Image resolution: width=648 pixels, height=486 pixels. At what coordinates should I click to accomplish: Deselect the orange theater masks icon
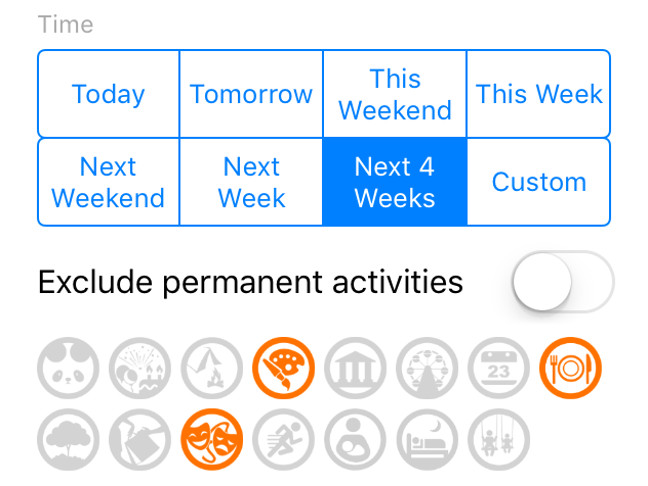point(212,439)
